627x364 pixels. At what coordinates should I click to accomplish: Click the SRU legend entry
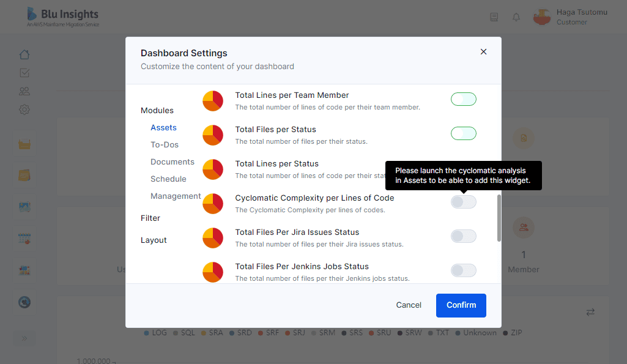click(x=380, y=333)
